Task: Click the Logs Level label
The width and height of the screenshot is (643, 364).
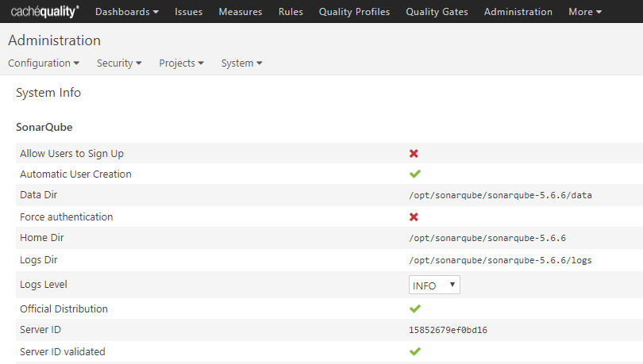Action: click(44, 285)
